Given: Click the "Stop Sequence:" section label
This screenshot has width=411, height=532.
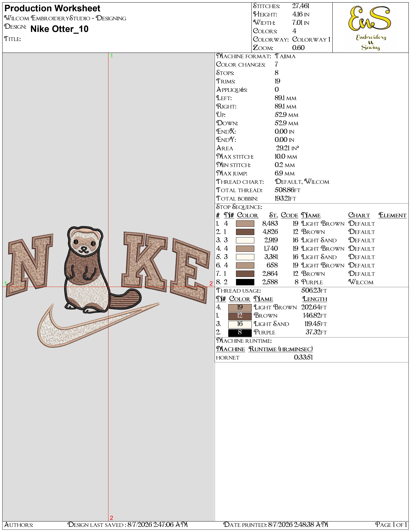Looking at the screenshot, I should [239, 207].
